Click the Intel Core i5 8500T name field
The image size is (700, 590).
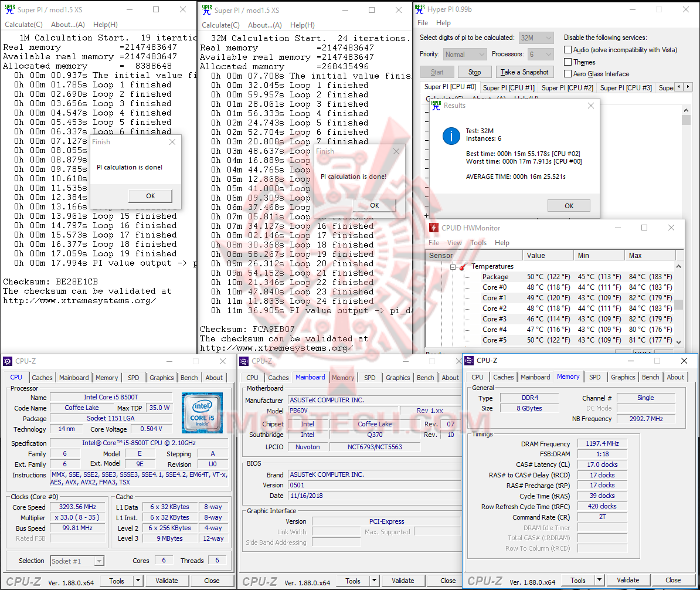point(111,397)
